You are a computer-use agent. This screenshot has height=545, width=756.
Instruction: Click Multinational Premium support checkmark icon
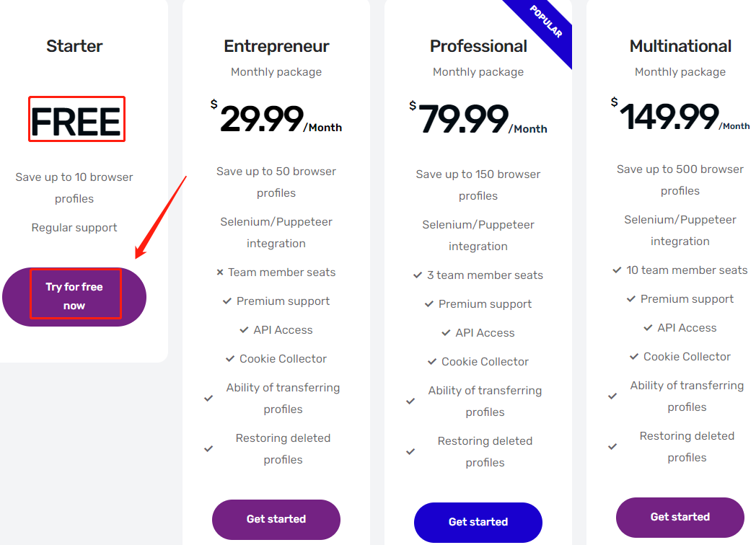631,299
